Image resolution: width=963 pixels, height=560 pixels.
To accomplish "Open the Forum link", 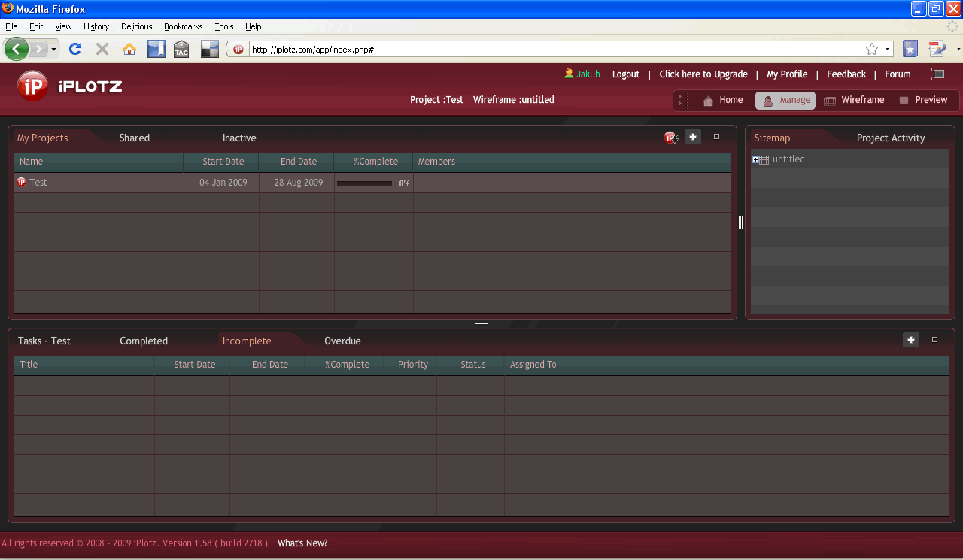I will coord(898,74).
